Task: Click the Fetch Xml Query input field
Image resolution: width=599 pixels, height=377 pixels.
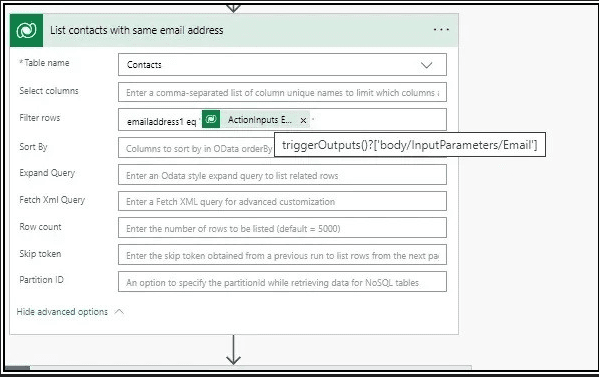Action: click(282, 201)
